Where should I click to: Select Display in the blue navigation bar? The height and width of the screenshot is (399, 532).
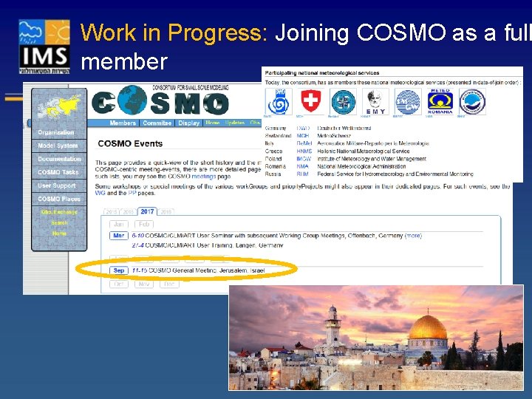tap(188, 123)
